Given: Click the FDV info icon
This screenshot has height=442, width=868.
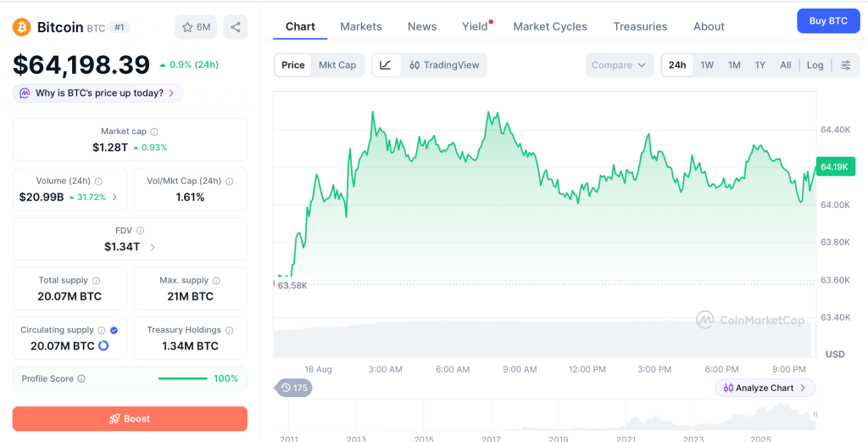Looking at the screenshot, I should click(141, 231).
